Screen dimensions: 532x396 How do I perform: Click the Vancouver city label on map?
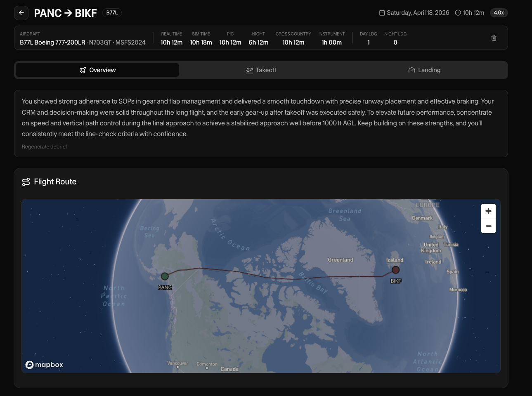click(177, 363)
